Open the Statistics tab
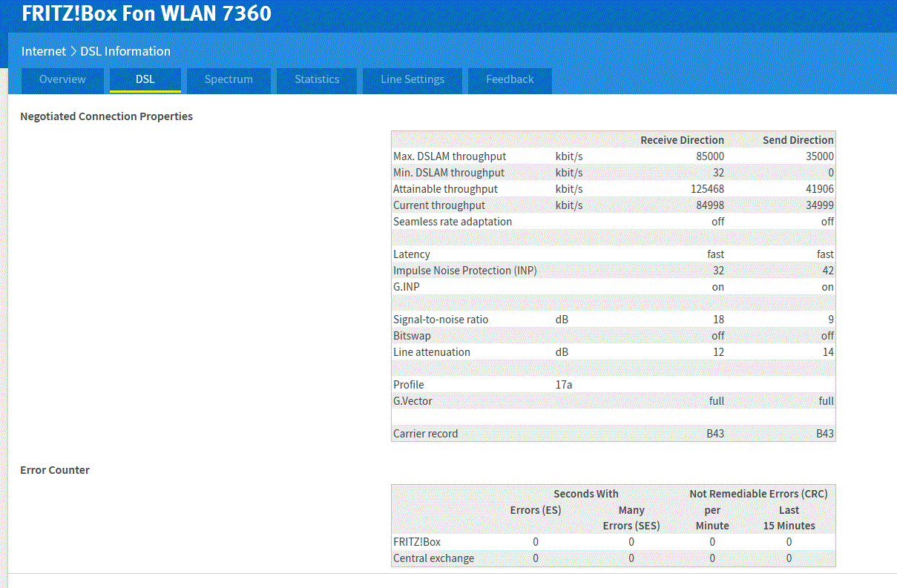 (317, 79)
